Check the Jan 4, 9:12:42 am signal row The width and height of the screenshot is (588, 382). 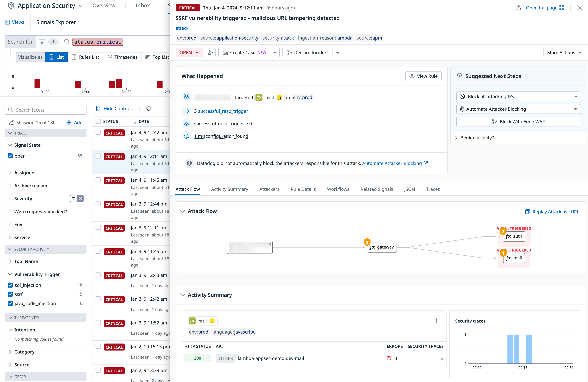tap(98, 132)
